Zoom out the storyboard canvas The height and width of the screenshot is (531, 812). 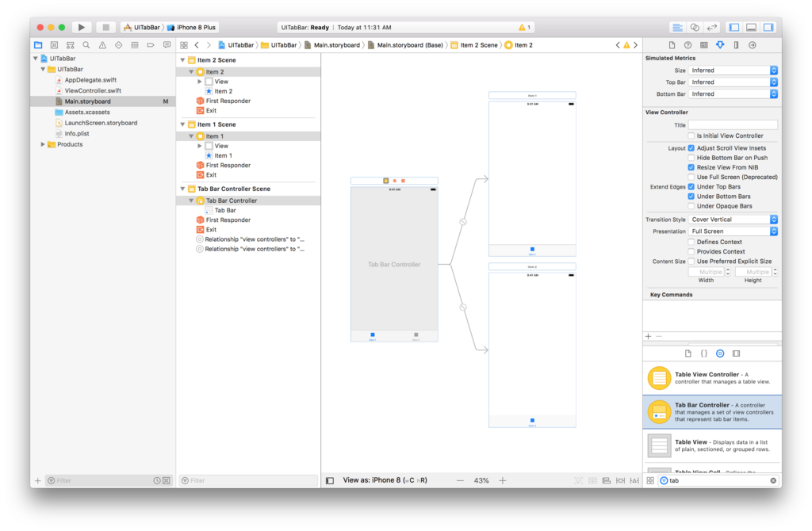460,481
